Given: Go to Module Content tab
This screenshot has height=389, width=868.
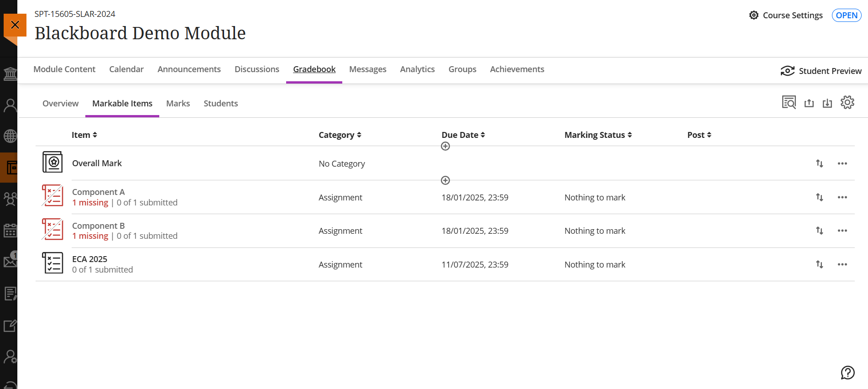Looking at the screenshot, I should [x=64, y=69].
